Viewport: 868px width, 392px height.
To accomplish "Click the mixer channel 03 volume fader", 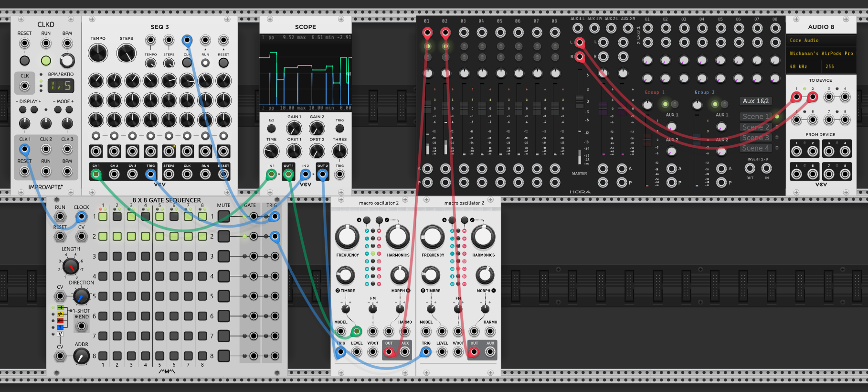I will [464, 108].
